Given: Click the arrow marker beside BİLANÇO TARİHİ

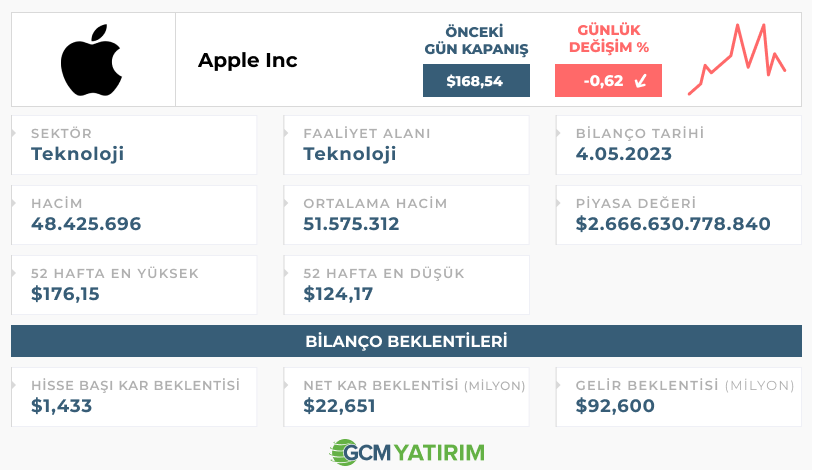Looking at the screenshot, I should point(558,133).
